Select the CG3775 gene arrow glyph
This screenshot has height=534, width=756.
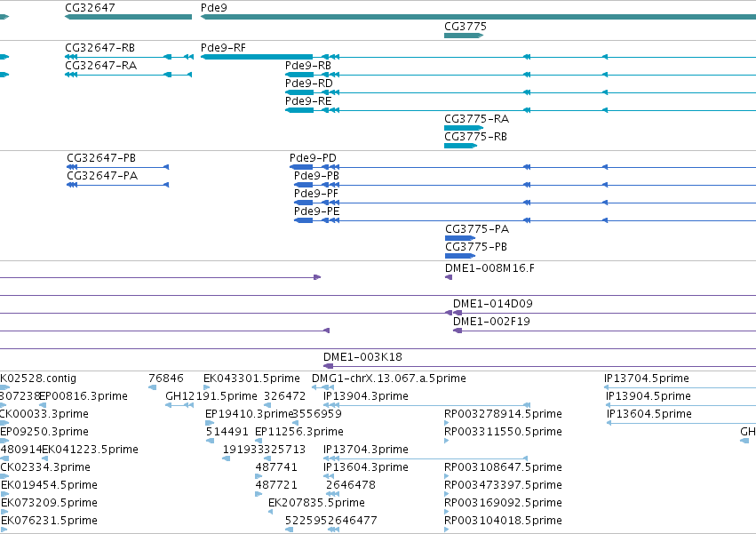(464, 36)
